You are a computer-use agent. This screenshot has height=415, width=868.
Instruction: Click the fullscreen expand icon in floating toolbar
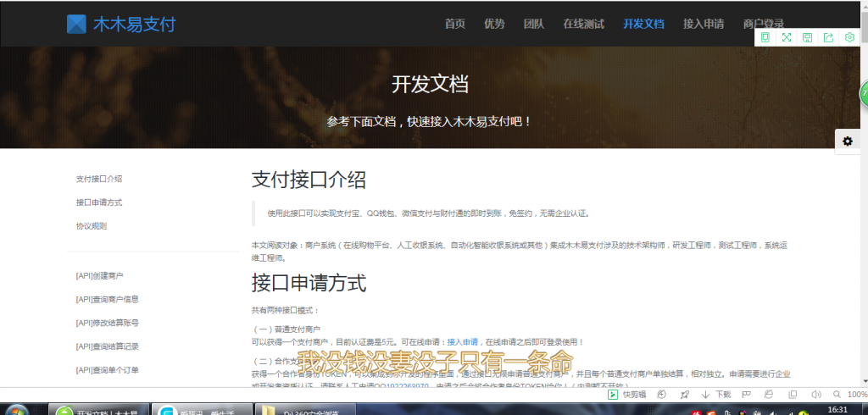(787, 37)
